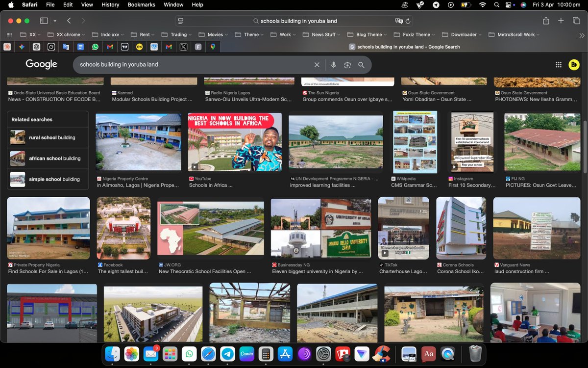Open the TradingView pinned tab
The image size is (588, 368).
point(124,47)
